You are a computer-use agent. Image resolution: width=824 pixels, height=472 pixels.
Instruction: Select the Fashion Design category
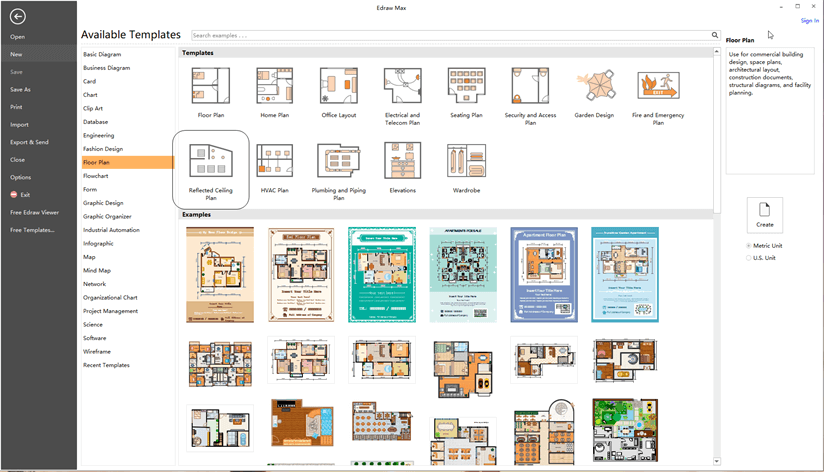(x=102, y=149)
